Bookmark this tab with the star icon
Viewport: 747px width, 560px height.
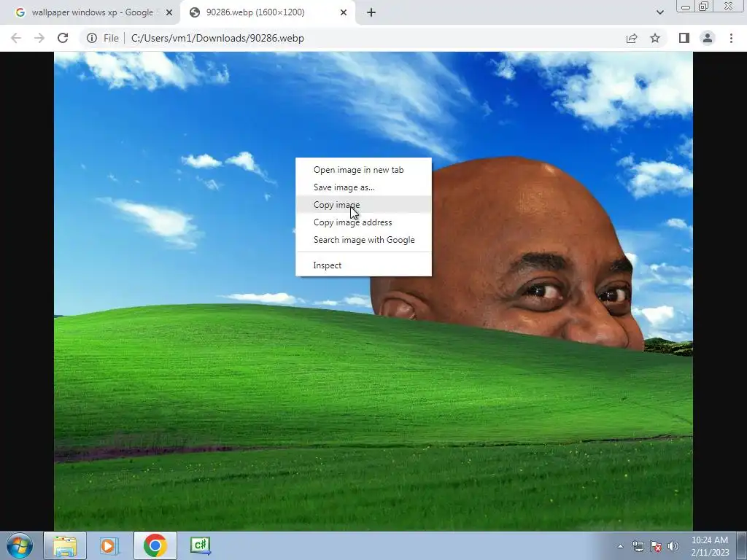pos(655,38)
